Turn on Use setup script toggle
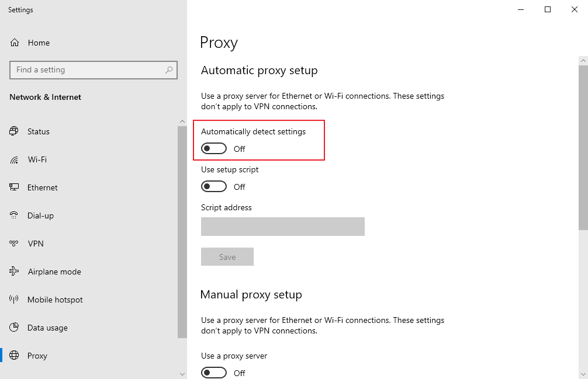 click(213, 187)
